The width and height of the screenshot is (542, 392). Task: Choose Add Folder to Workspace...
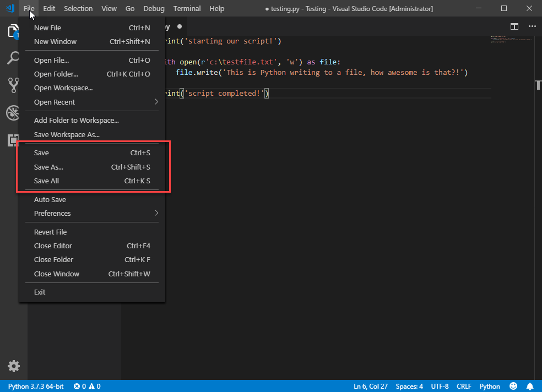point(92,120)
